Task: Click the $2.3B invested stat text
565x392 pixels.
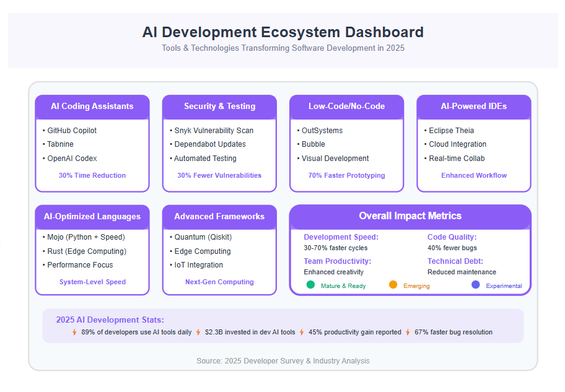Action: 250,332
